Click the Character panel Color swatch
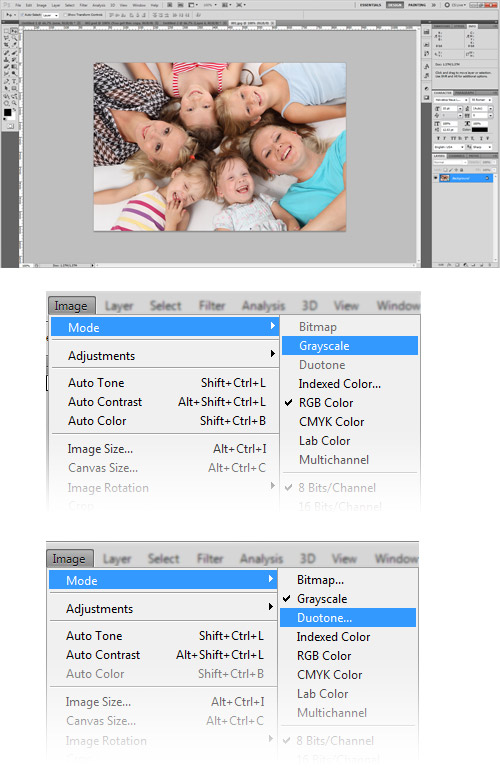500x782 pixels. coord(480,130)
